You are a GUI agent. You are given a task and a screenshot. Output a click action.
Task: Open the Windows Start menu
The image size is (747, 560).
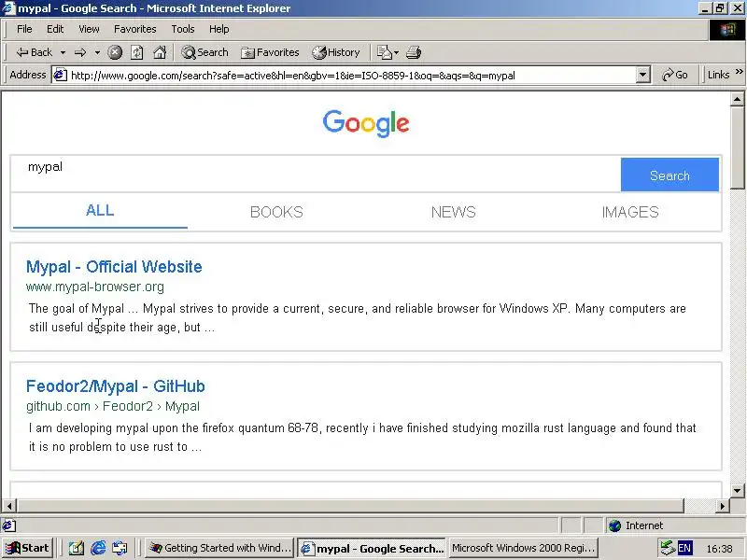coord(27,548)
